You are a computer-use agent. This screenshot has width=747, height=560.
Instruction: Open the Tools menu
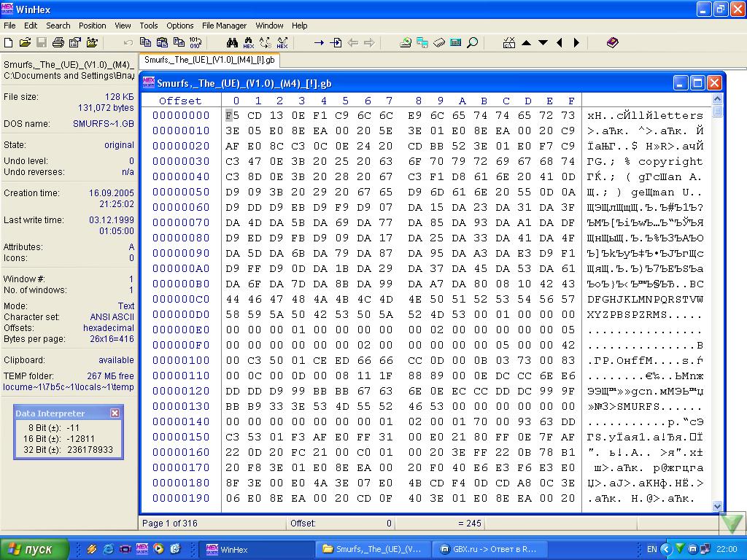click(x=149, y=26)
